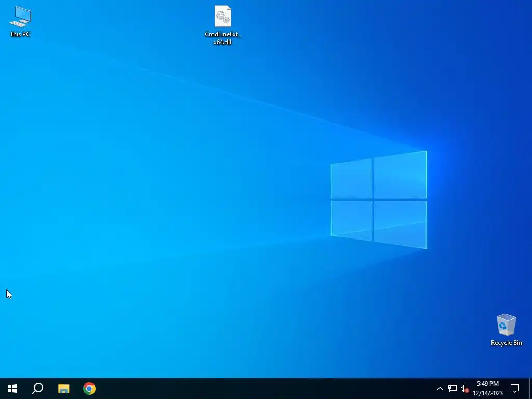Screen dimensions: 532x399
Task: Open the Windows Start menu
Action: pos(12,389)
